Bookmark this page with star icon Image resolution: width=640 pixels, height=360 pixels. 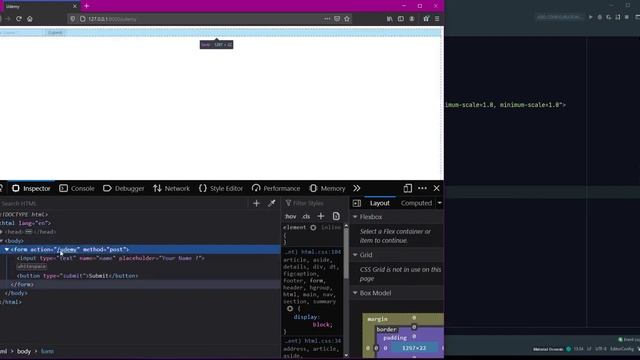click(347, 19)
